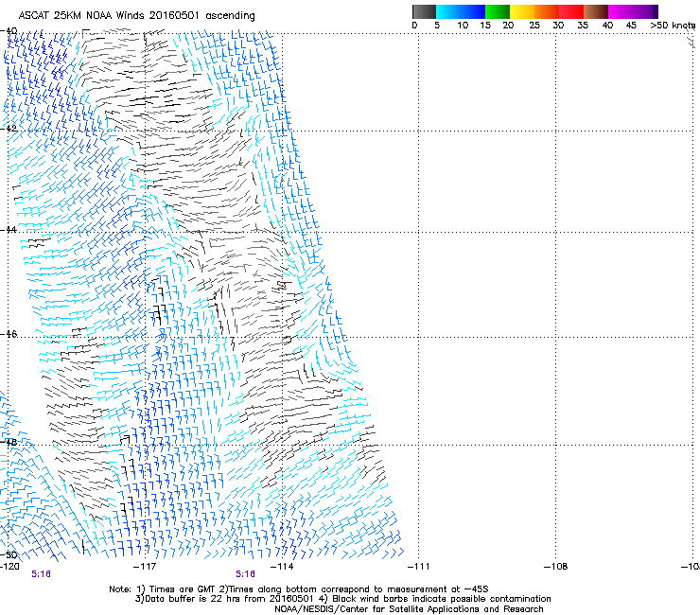Click the purple '5:16' time label near -114

246,574
